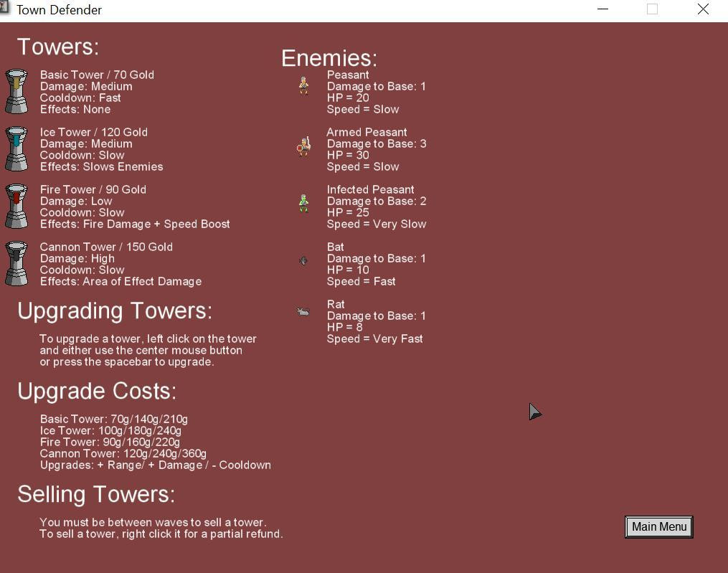The height and width of the screenshot is (573, 728).
Task: Click 'Effects: Fire Damage + Speed Boost' line
Action: point(135,224)
